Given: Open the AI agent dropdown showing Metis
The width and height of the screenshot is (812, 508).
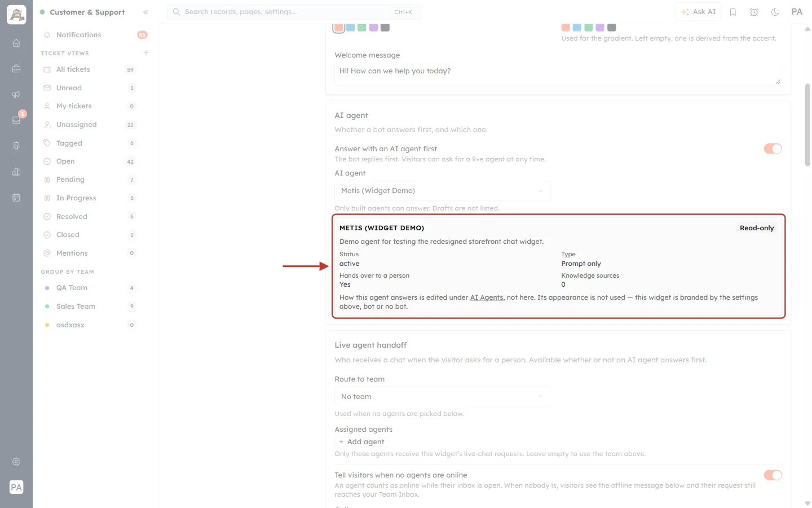Looking at the screenshot, I should click(443, 191).
